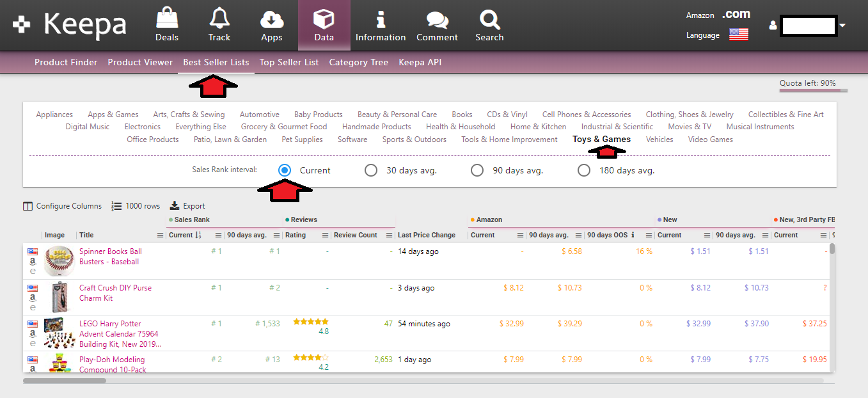Open Sales Rank 90 days avg. column menu
Screen dimensions: 868x398
(276, 235)
